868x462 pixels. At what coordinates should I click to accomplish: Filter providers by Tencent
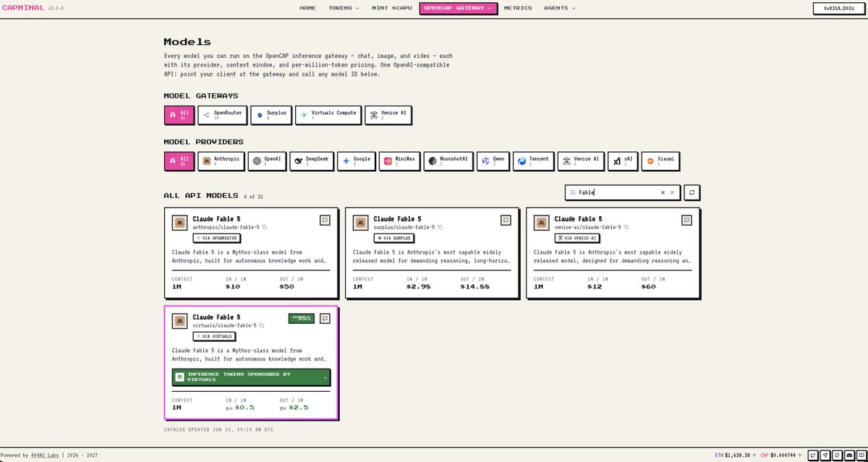coord(533,161)
